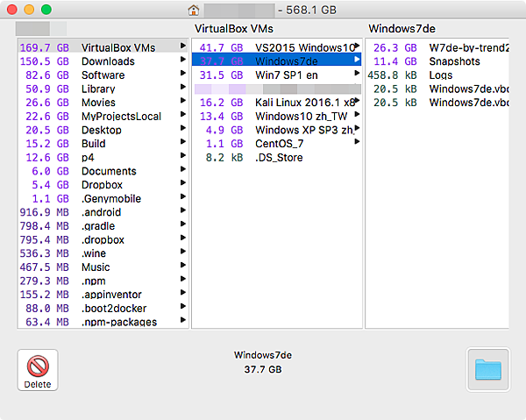This screenshot has height=420, width=526.
Task: Select the p4 folder
Action: coord(103,157)
